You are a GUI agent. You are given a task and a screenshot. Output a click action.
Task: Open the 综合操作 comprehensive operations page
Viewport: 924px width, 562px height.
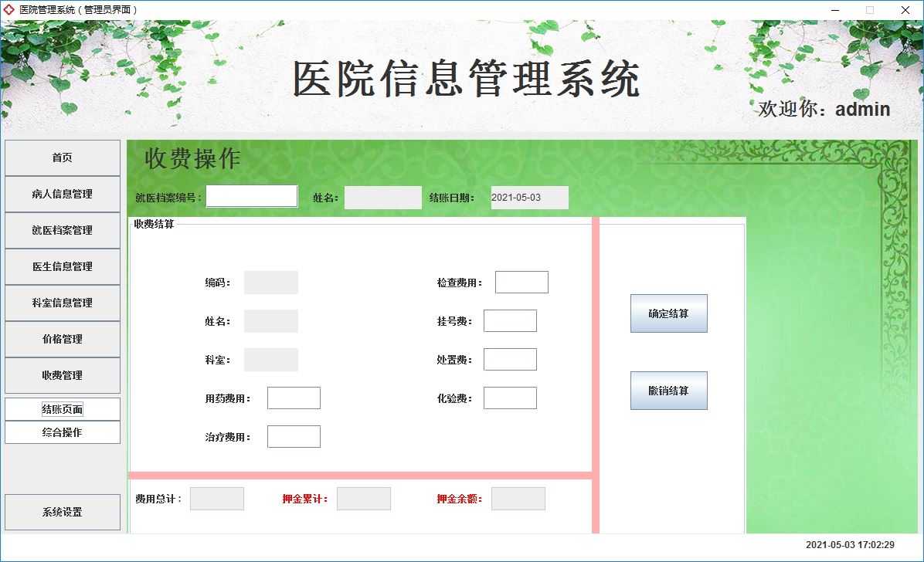click(x=62, y=432)
